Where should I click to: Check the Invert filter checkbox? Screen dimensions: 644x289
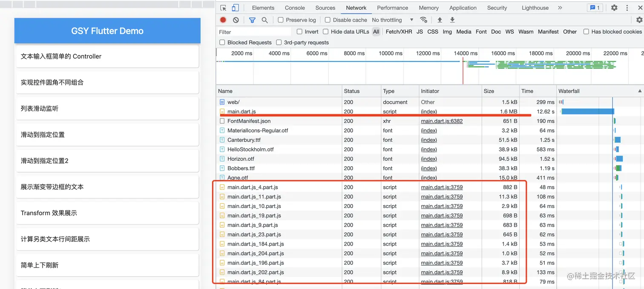coord(299,32)
